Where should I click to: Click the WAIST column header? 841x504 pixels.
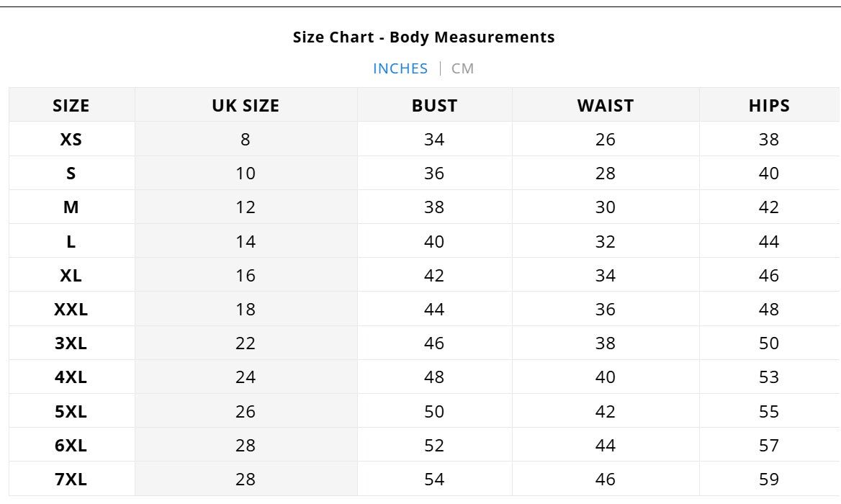click(606, 105)
